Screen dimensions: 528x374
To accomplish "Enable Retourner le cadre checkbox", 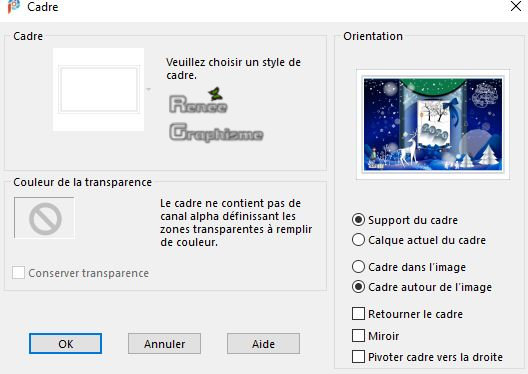I will [x=358, y=313].
